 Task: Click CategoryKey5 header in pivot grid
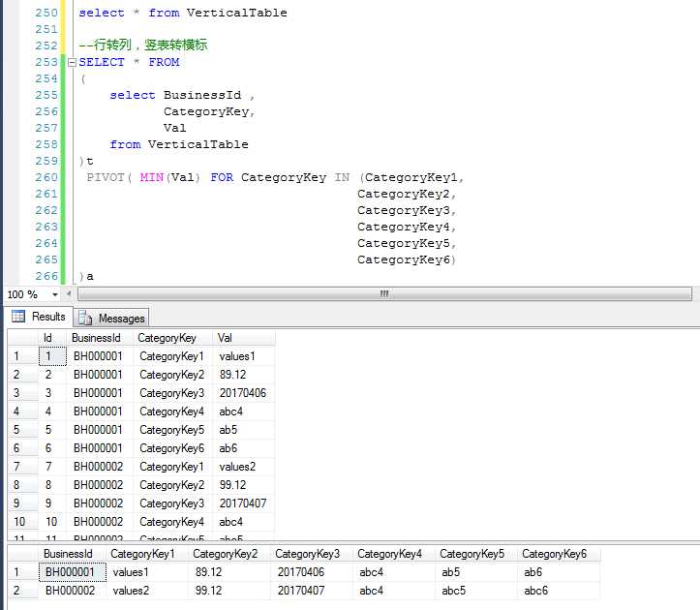(x=476, y=554)
